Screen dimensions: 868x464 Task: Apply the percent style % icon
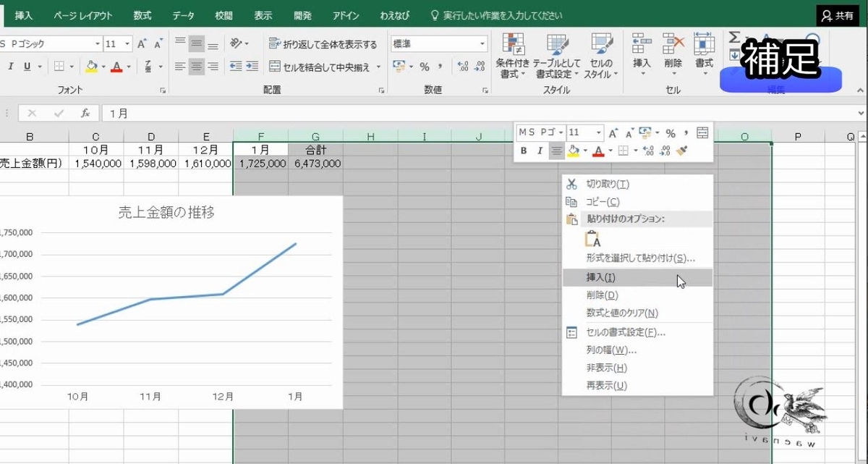click(x=422, y=65)
